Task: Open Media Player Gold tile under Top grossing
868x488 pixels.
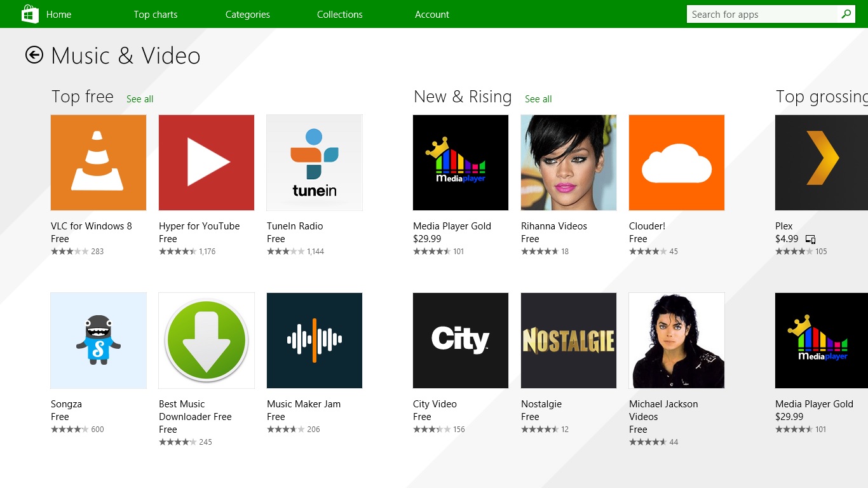Action: (x=822, y=341)
